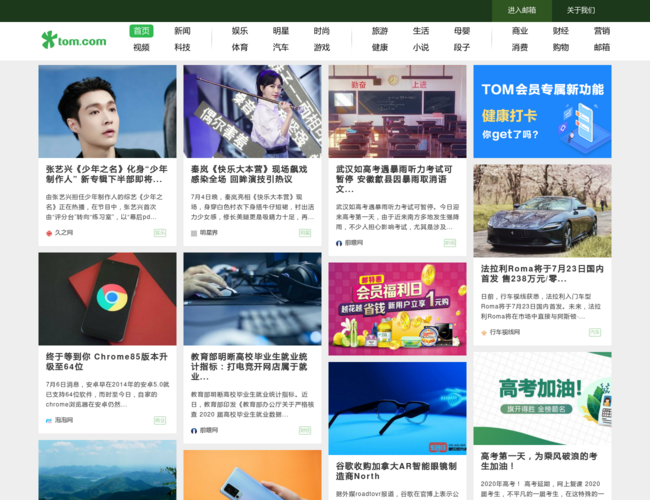Click category tag on 张艺兴 article card

160,233
